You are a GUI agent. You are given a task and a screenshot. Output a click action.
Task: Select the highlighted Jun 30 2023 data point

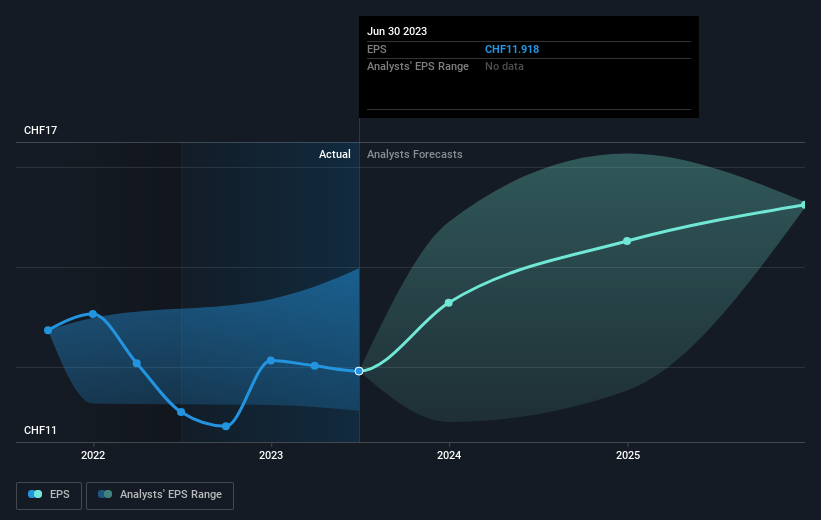[x=359, y=371]
